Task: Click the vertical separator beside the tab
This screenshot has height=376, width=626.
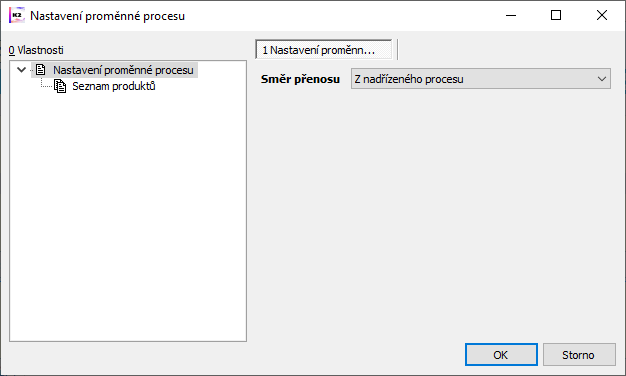Action: 398,49
